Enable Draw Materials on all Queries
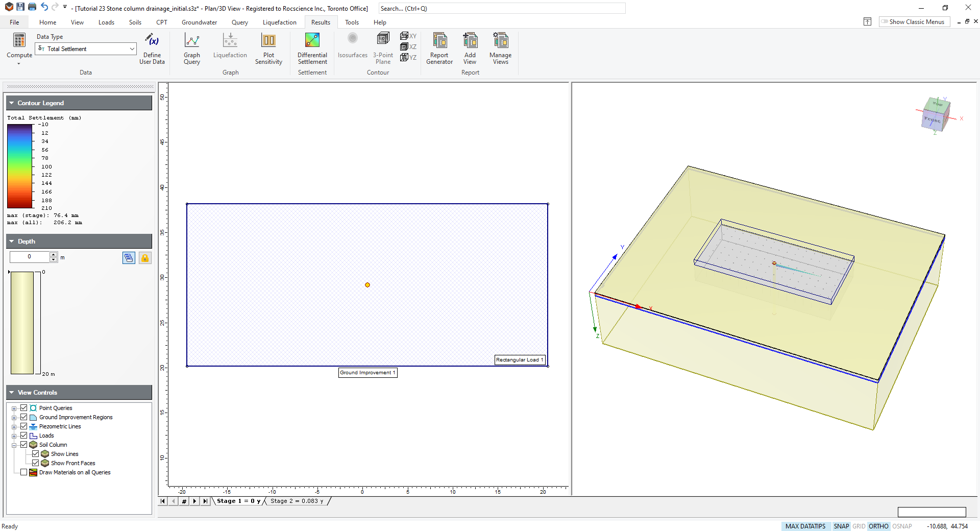The width and height of the screenshot is (980, 531). tap(24, 472)
